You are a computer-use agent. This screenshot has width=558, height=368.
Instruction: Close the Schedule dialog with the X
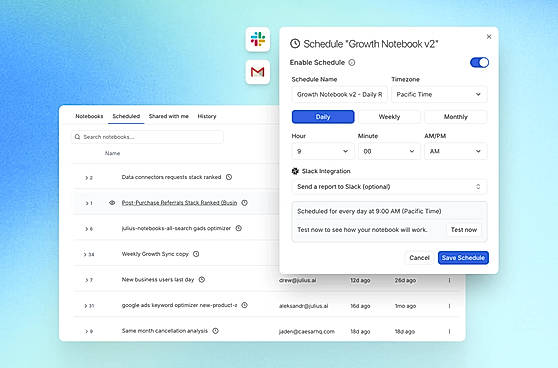489,36
